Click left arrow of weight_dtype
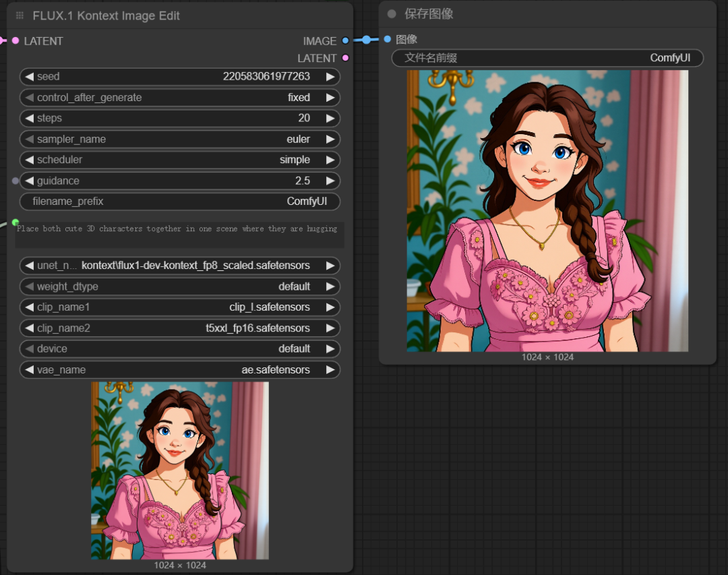The image size is (728, 575). point(29,286)
